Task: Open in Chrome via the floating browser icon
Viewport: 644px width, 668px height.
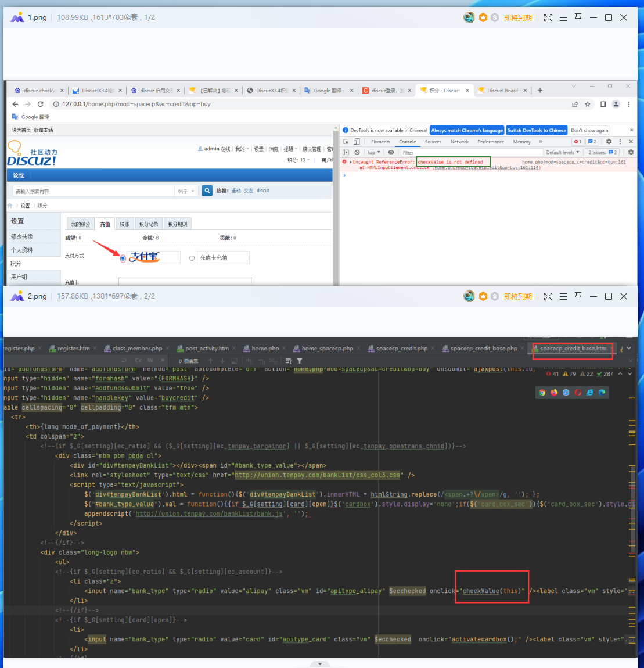Action: [x=542, y=393]
